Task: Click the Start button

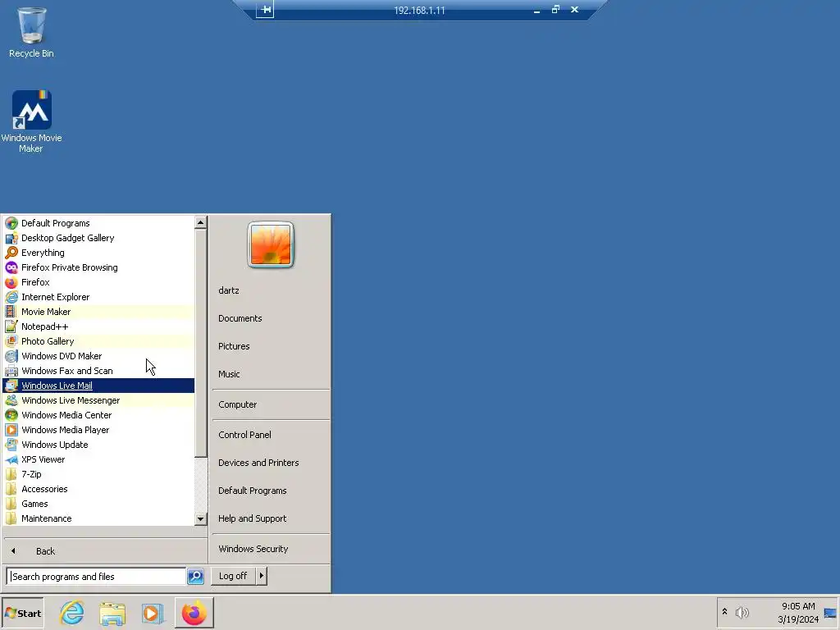Action: (22, 613)
